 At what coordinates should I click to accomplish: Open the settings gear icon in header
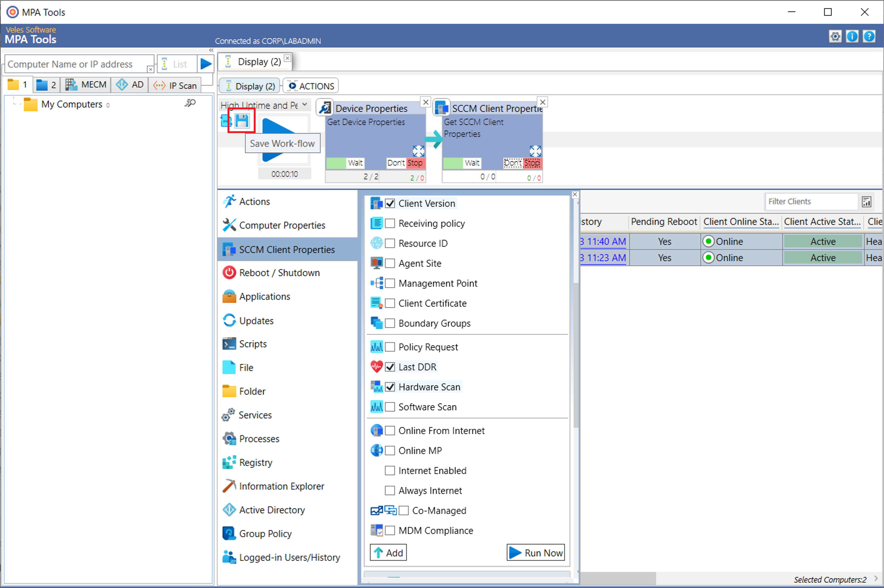coord(835,36)
